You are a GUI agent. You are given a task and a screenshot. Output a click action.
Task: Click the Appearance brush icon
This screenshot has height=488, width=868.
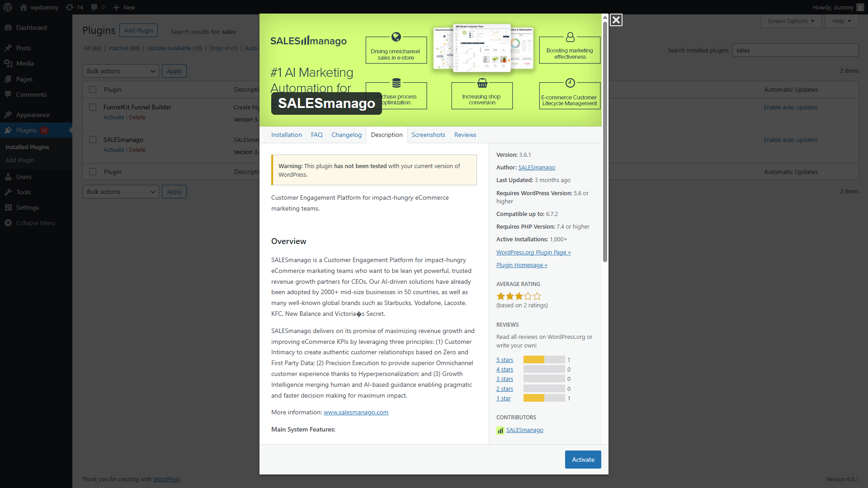(8, 115)
